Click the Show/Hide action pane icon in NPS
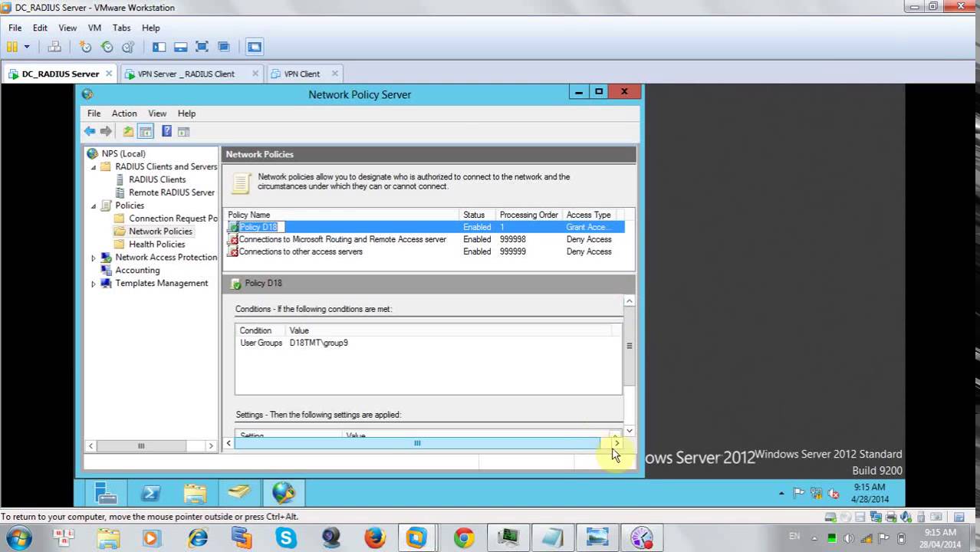This screenshot has width=980, height=552. pyautogui.click(x=183, y=131)
